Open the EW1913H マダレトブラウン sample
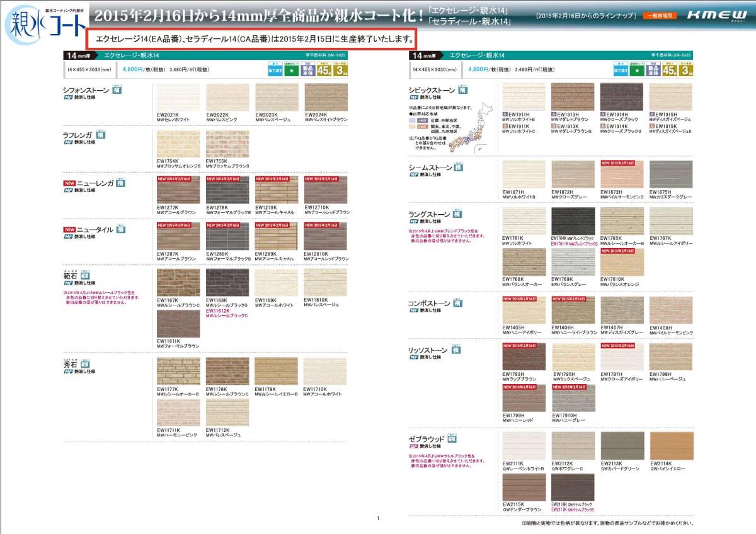Image resolution: width=756 pixels, height=534 pixels. [573, 97]
